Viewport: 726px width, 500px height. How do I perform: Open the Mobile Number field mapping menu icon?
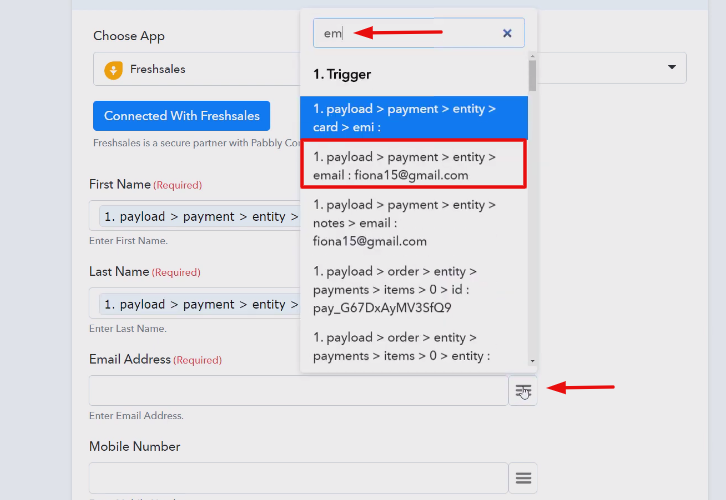pos(523,478)
